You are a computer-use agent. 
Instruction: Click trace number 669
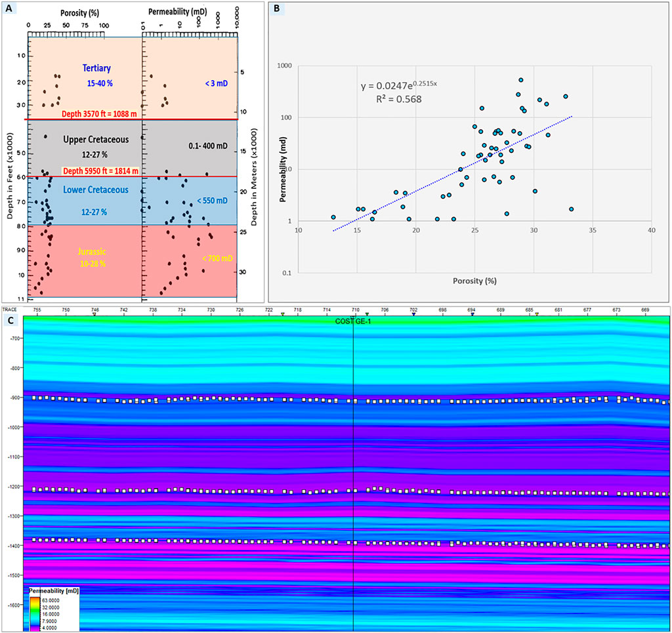(645, 310)
